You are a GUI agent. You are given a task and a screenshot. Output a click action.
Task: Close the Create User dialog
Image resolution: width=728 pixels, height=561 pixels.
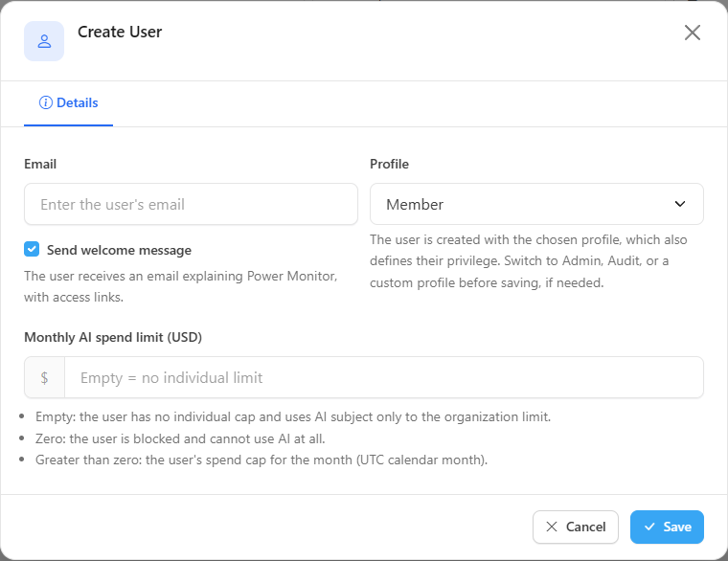(x=693, y=33)
